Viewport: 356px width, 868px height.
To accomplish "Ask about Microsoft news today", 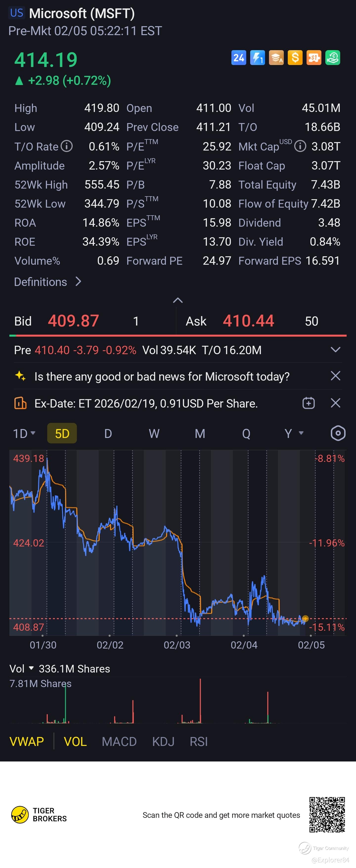I will [162, 376].
